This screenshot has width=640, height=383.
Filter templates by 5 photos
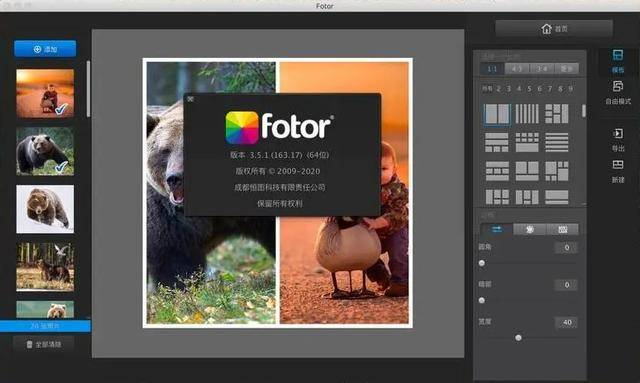pos(529,89)
